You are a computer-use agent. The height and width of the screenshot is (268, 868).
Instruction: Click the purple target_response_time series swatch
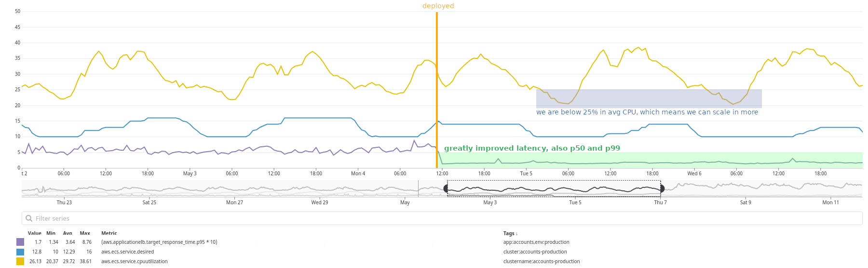click(x=20, y=242)
